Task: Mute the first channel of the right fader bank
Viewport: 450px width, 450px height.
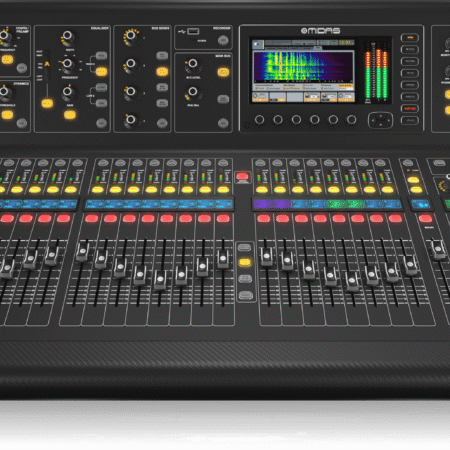Action: pyautogui.click(x=263, y=219)
